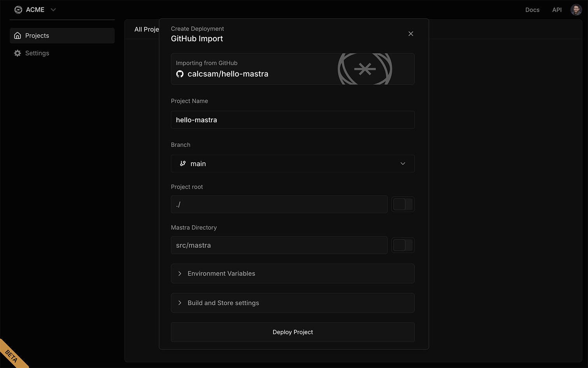Viewport: 588px width, 368px height.
Task: Click the Settings gear icon
Action: (17, 53)
